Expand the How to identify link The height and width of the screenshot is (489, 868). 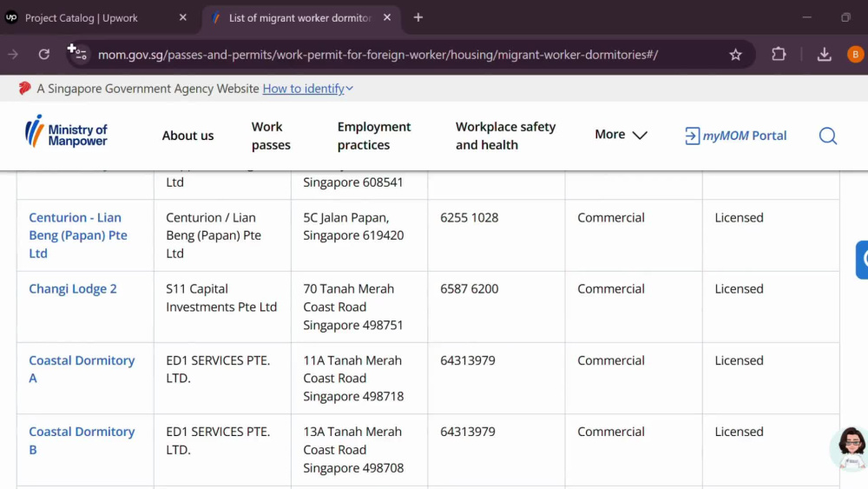point(308,89)
